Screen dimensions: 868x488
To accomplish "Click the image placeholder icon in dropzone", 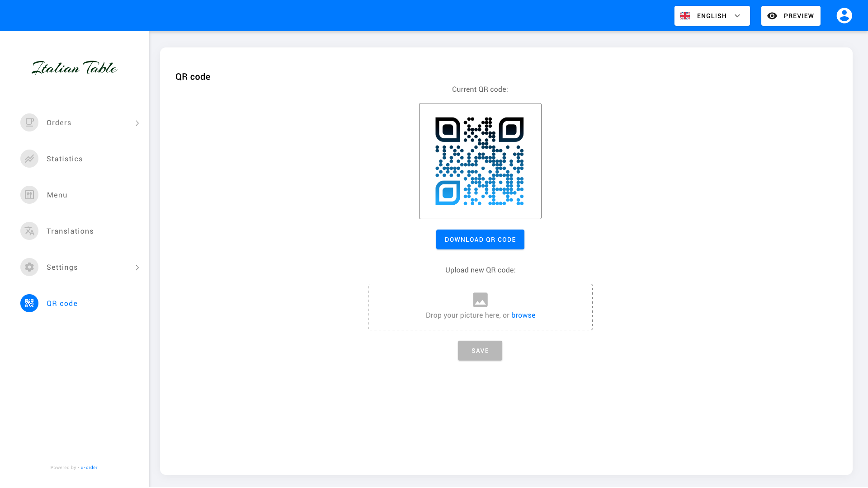I will [x=480, y=300].
